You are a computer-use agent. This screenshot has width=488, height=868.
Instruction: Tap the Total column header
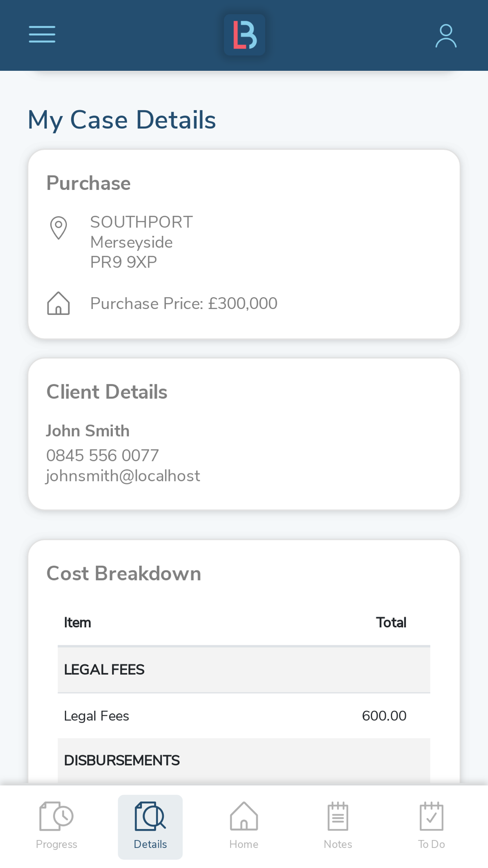click(391, 622)
